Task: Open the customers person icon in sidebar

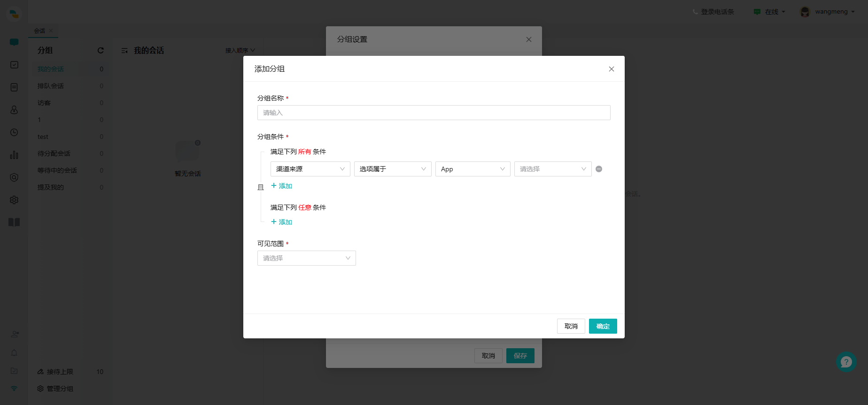Action: coord(14,110)
